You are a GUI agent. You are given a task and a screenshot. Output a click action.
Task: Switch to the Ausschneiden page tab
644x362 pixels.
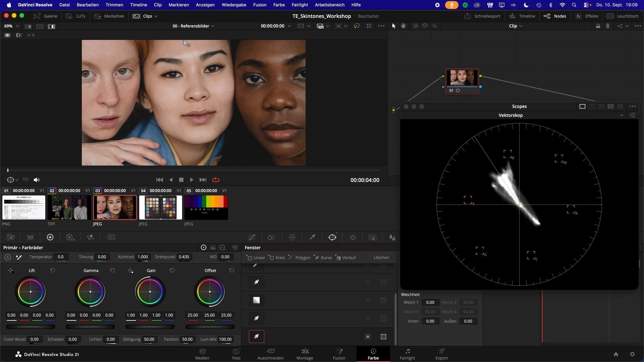(270, 354)
